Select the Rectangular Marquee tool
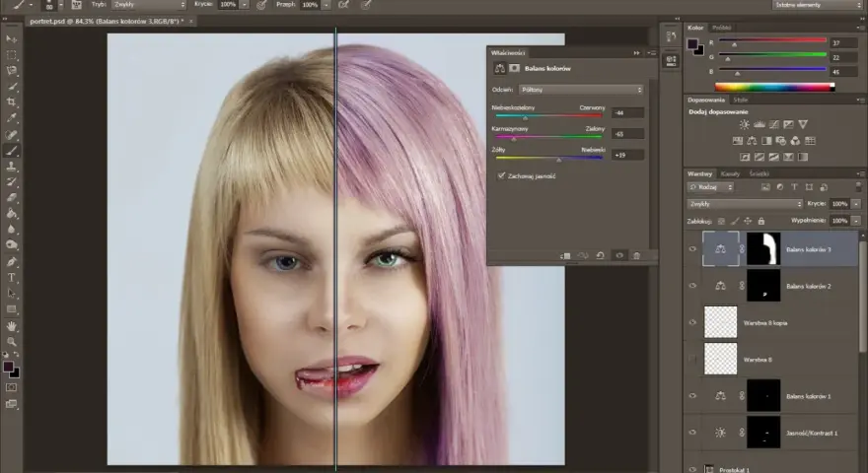The width and height of the screenshot is (868, 473). (x=12, y=55)
